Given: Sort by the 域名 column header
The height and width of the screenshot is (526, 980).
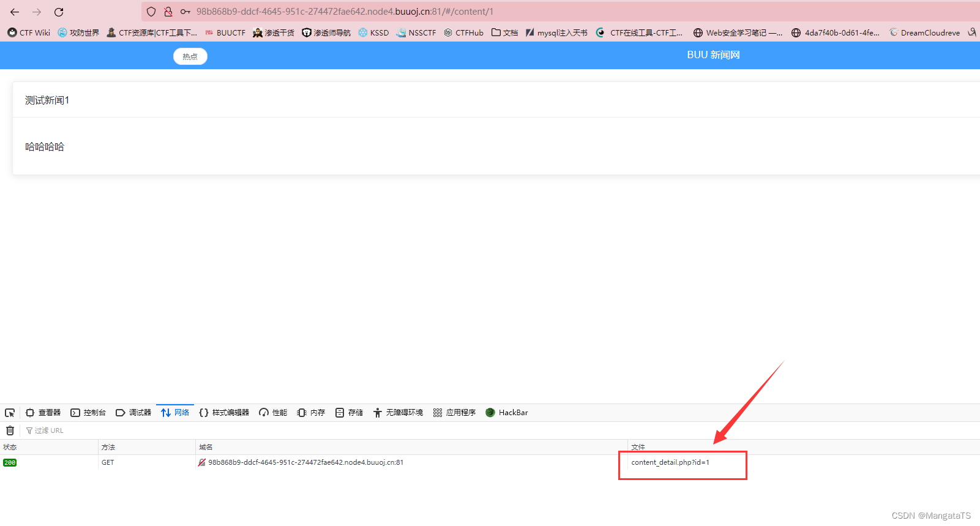Looking at the screenshot, I should [411, 447].
